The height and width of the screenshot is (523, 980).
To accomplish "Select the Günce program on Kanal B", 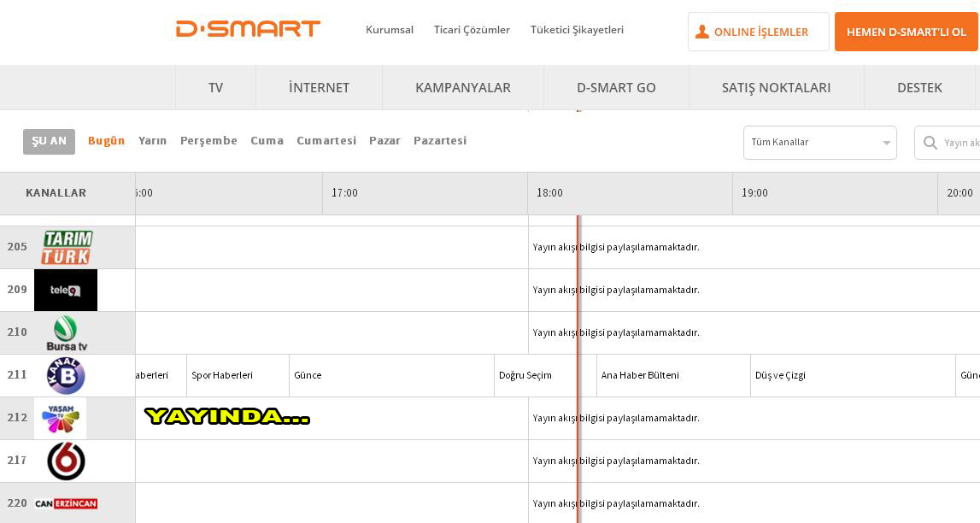I will [x=391, y=375].
